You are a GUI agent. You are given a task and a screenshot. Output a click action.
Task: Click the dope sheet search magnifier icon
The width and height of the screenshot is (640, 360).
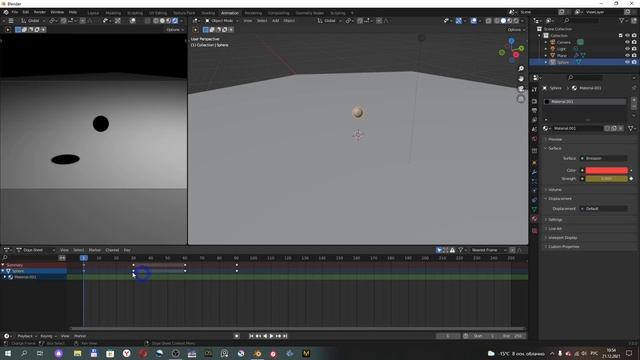(x=5, y=258)
